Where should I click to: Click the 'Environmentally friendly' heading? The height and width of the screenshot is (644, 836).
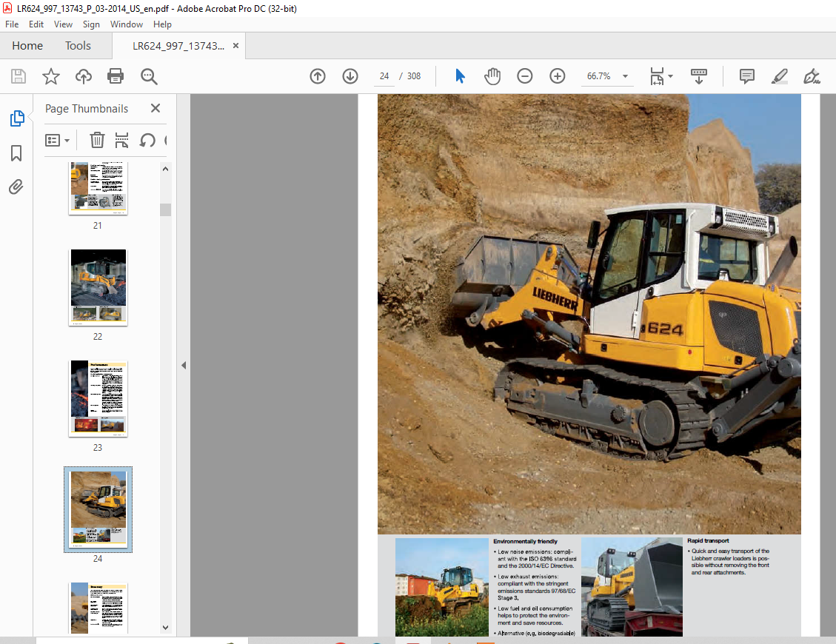click(525, 541)
